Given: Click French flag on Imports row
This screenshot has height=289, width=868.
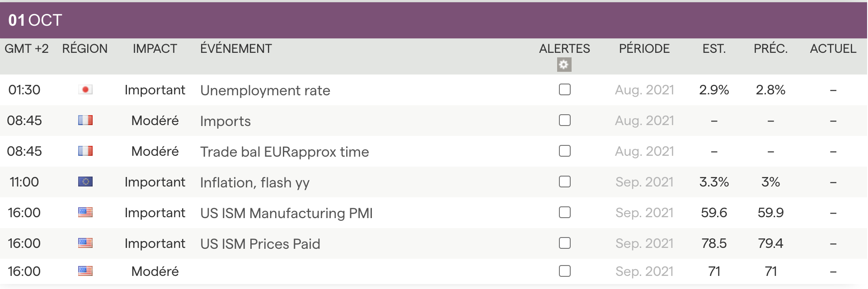Looking at the screenshot, I should click(85, 121).
